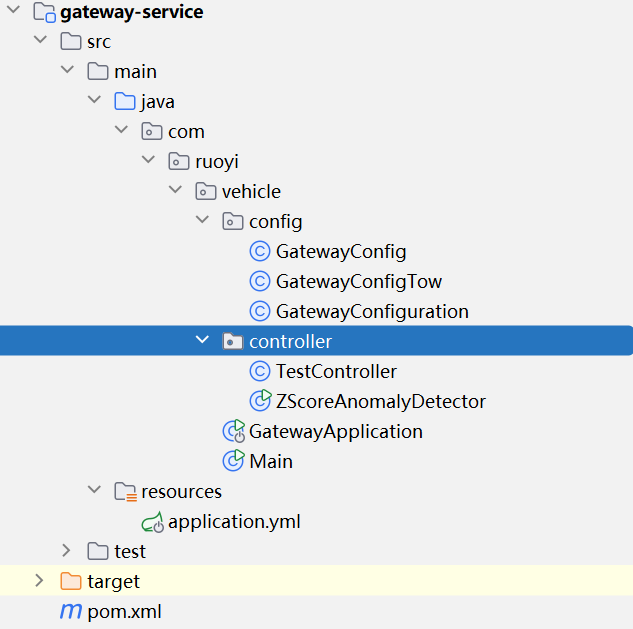The height and width of the screenshot is (629, 633).
Task: Click the pom.xml Maven icon
Action: point(71,611)
